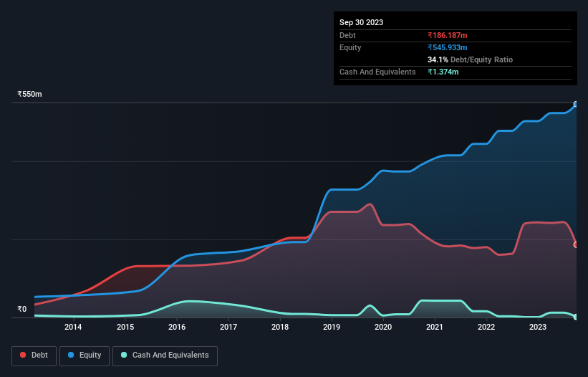Click the ₹186.187m debt value
The image size is (588, 377).
click(448, 35)
